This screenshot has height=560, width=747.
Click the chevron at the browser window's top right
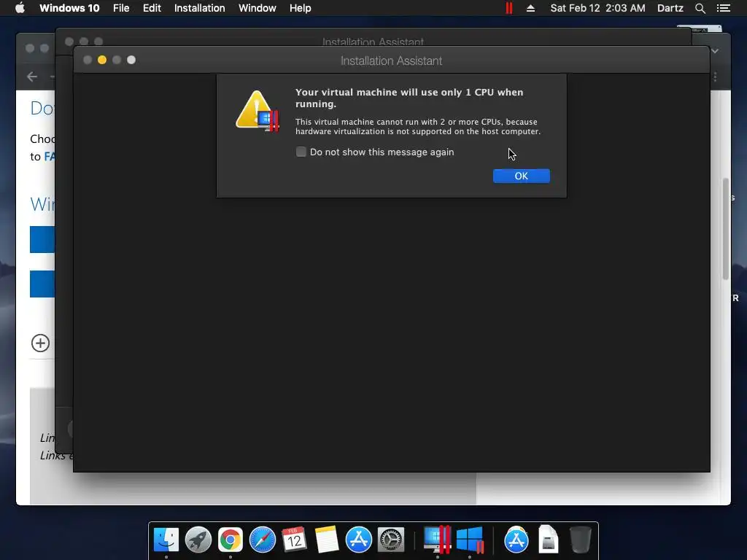(715, 50)
